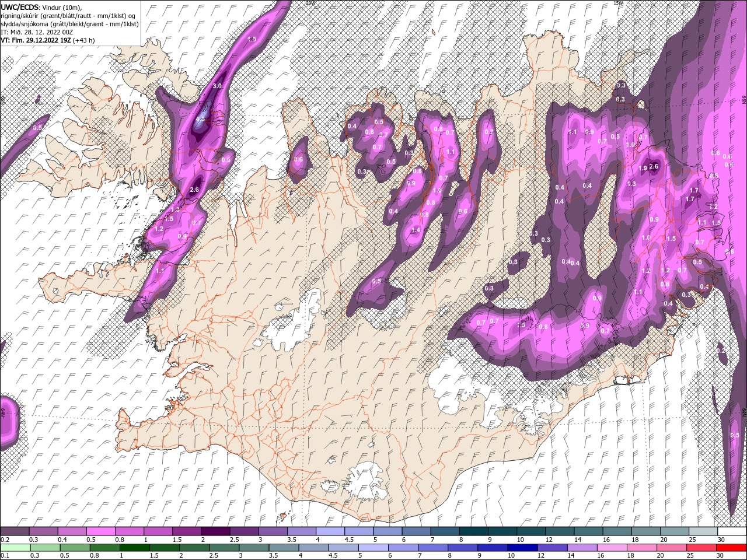Click the '4.5' label under the upper legend
Screen dimensions: 747x560
pyautogui.click(x=349, y=540)
